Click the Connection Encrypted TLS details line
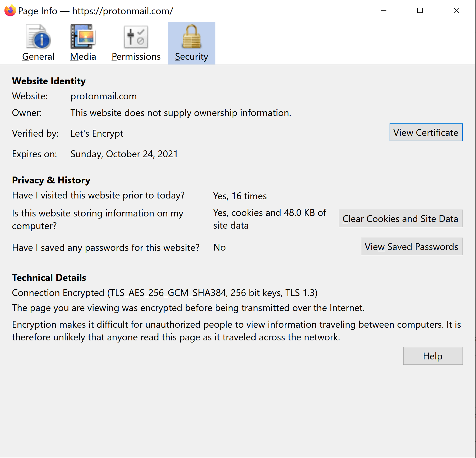This screenshot has height=458, width=476. (165, 293)
